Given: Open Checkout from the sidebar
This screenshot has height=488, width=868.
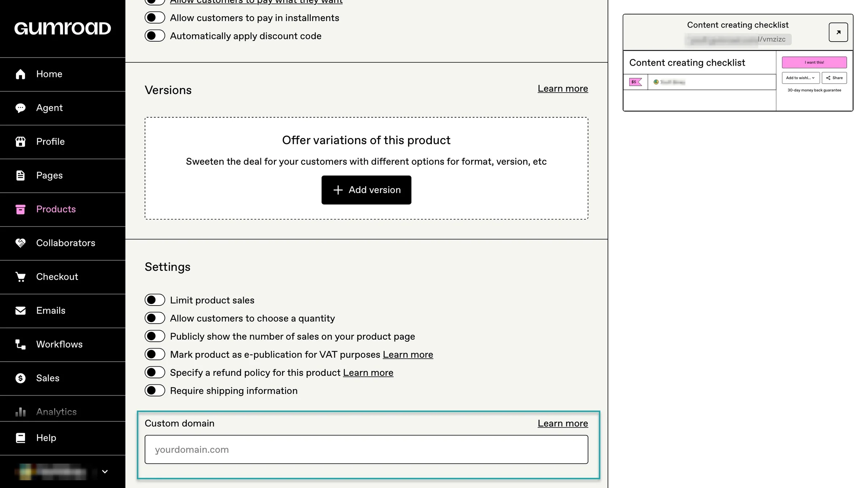Looking at the screenshot, I should point(63,277).
